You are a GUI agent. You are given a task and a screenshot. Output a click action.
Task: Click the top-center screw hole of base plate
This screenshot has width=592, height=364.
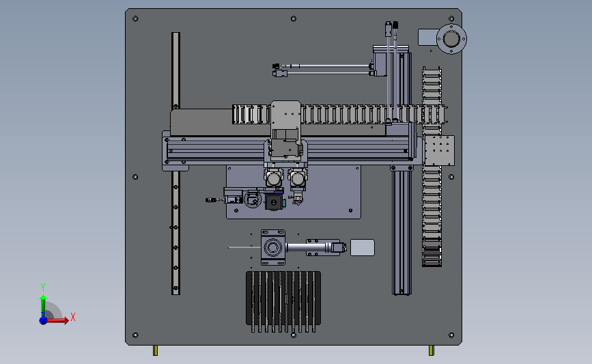294,18
